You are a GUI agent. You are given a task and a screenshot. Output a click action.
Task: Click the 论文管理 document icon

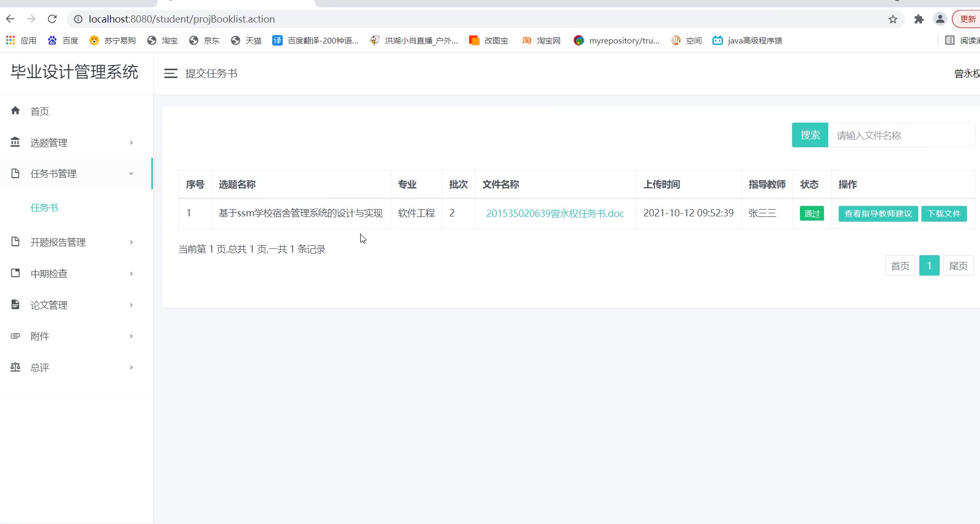tap(15, 304)
